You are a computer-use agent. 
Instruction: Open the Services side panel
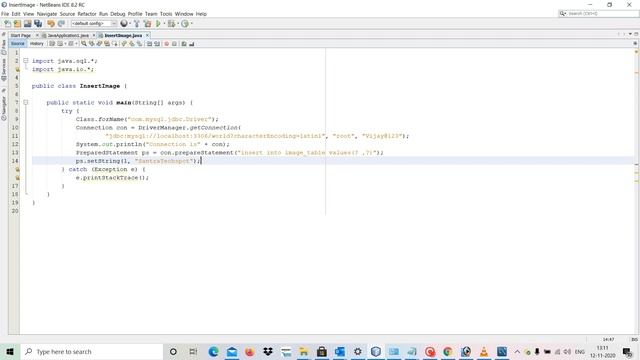[x=4, y=69]
